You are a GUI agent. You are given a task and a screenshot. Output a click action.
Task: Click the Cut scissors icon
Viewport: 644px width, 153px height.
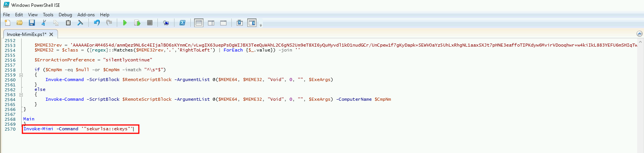click(x=44, y=23)
